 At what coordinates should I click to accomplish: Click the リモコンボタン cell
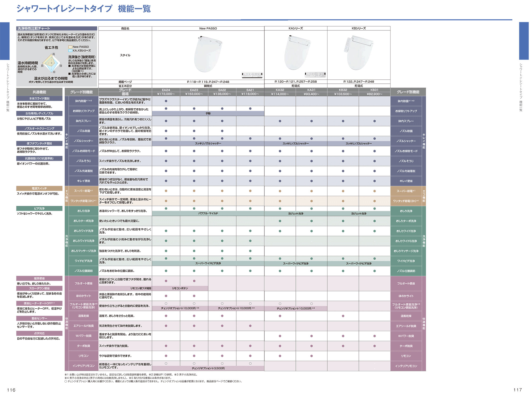(180, 288)
